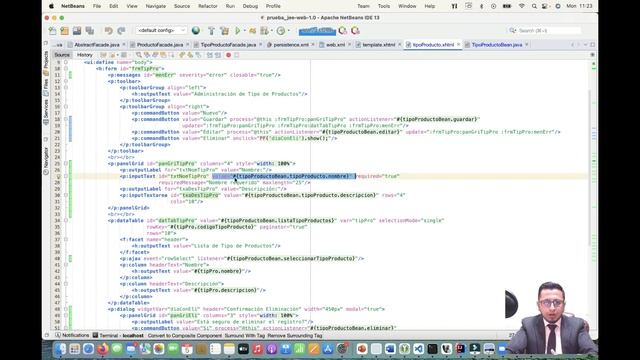Click the Save All toolbar icon

pos(89,31)
